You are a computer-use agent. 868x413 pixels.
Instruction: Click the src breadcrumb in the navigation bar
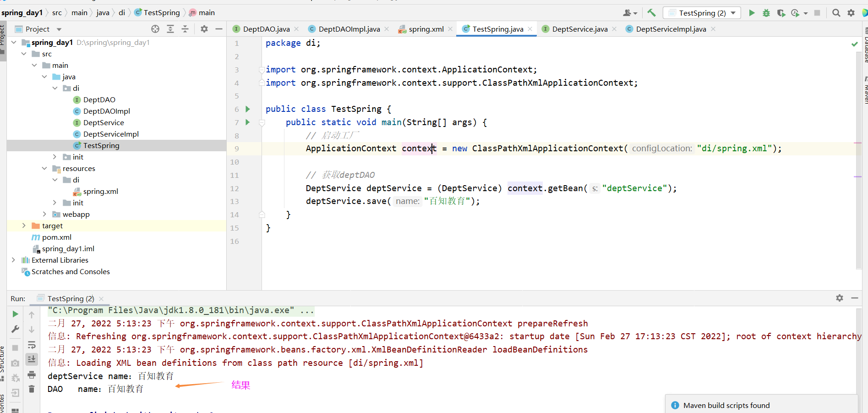(57, 13)
